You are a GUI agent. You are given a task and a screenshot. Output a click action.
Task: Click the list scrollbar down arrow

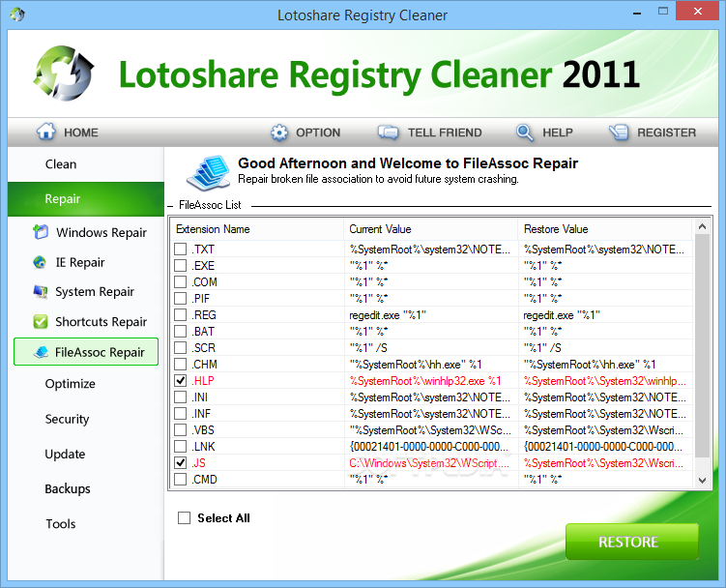tap(702, 481)
